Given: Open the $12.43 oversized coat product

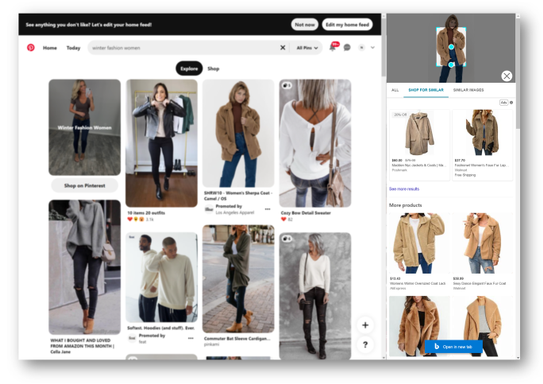Looking at the screenshot, I should point(419,251).
